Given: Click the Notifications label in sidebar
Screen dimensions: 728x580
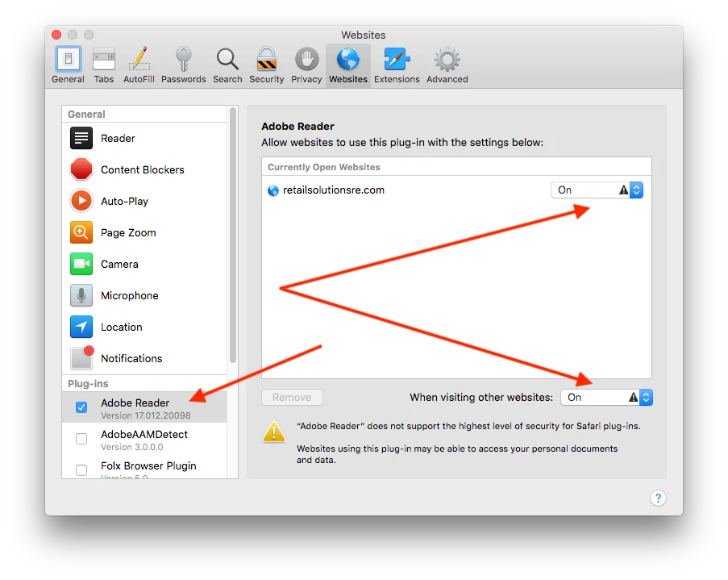Looking at the screenshot, I should tap(131, 359).
